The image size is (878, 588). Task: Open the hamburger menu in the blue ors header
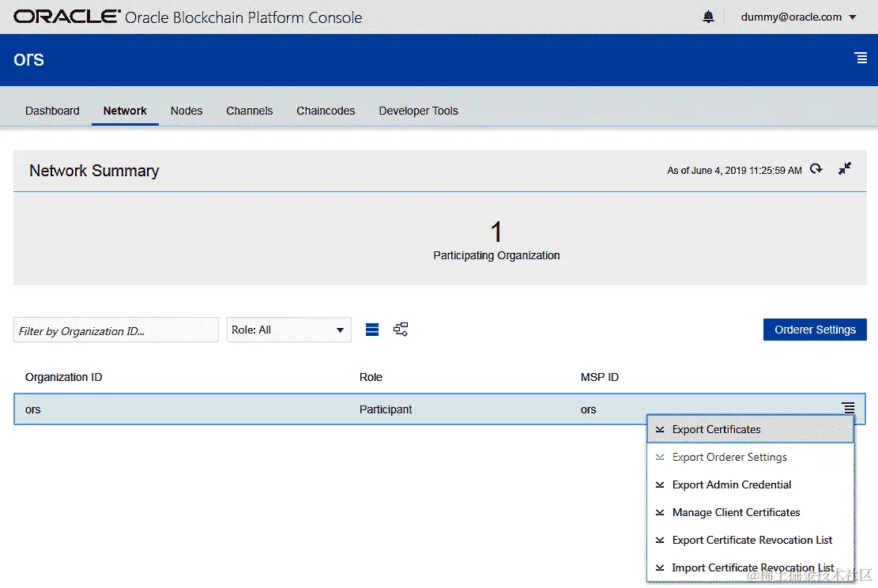click(861, 58)
